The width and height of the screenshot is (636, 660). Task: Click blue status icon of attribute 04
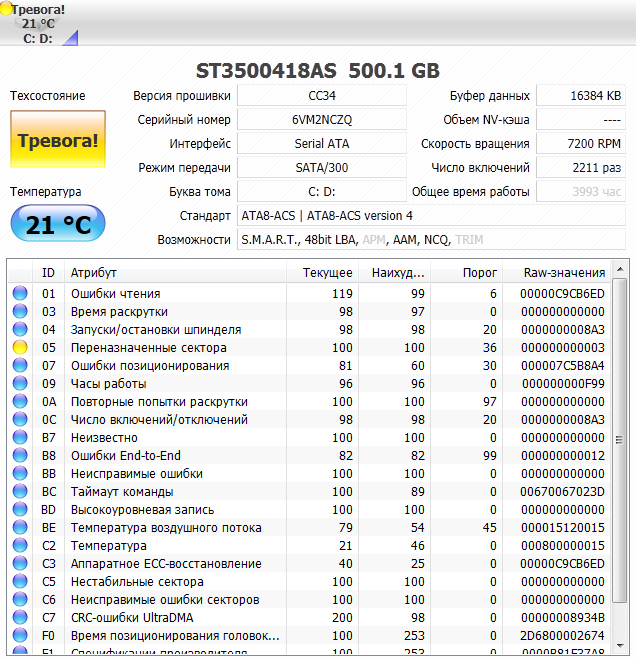[20, 329]
